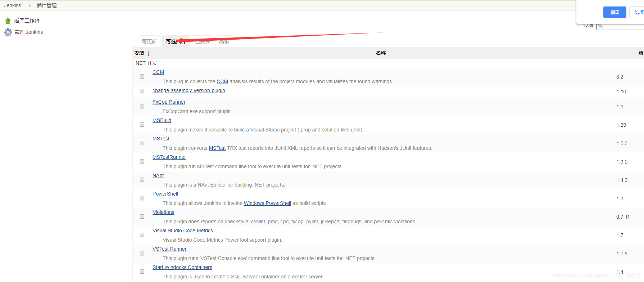Check the MSTestRunner plugin checkbox
This screenshot has width=644, height=282.
(x=142, y=161)
